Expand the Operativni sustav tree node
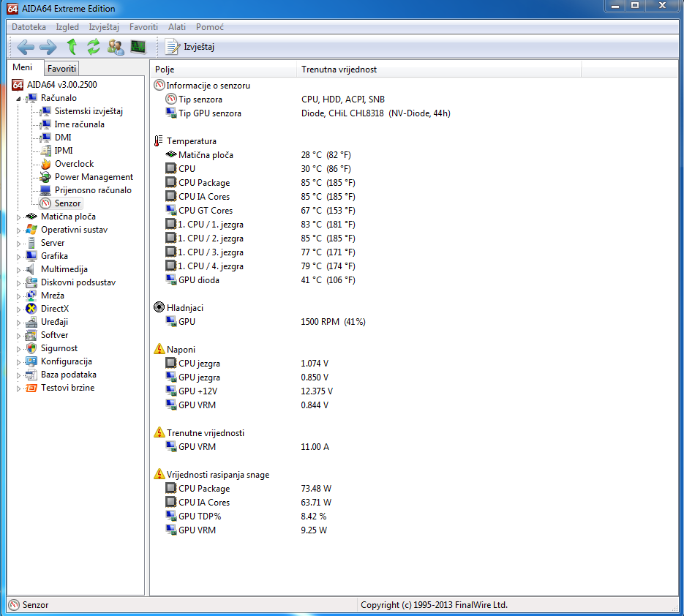Screen dimensions: 684x616 point(18,230)
